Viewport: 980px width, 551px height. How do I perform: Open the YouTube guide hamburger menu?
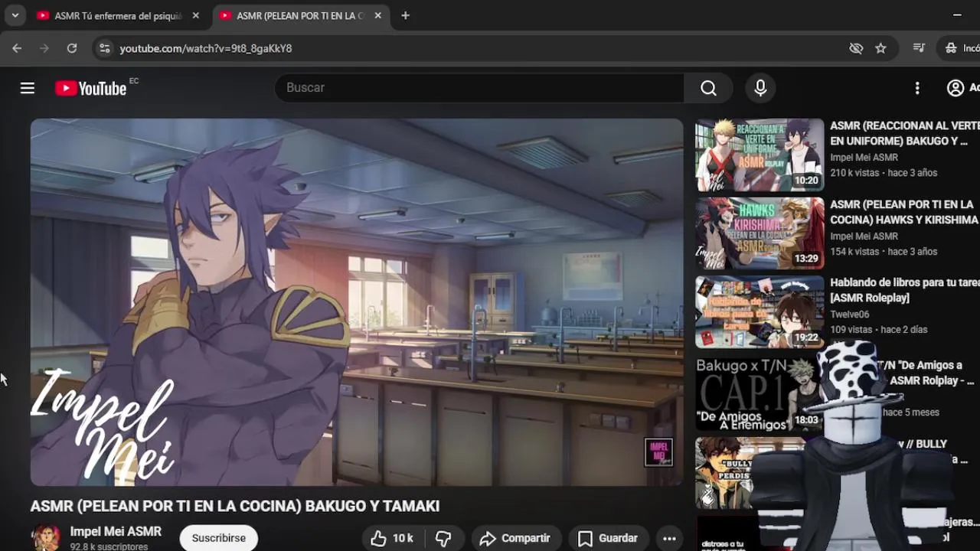pyautogui.click(x=28, y=88)
